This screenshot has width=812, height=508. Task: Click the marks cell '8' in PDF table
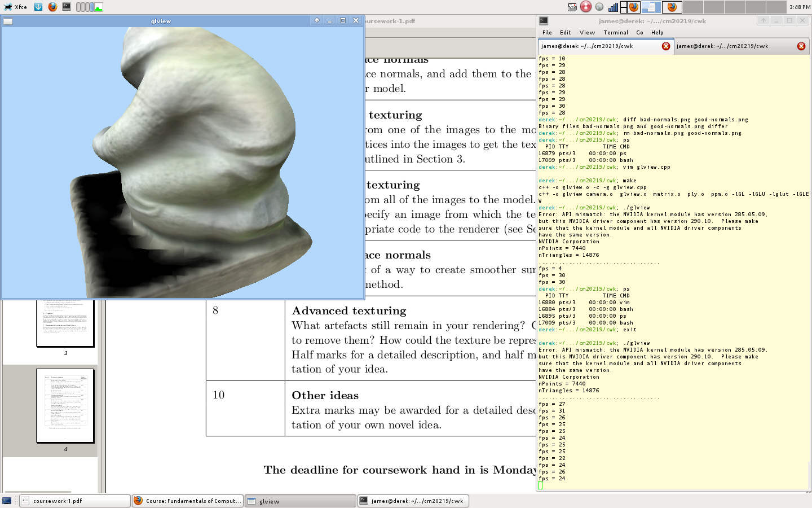tap(215, 310)
